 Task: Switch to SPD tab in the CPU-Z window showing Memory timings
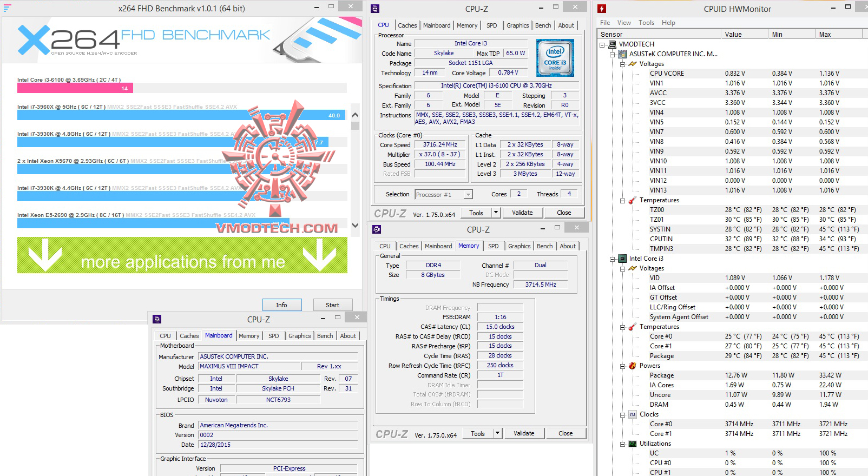point(494,246)
